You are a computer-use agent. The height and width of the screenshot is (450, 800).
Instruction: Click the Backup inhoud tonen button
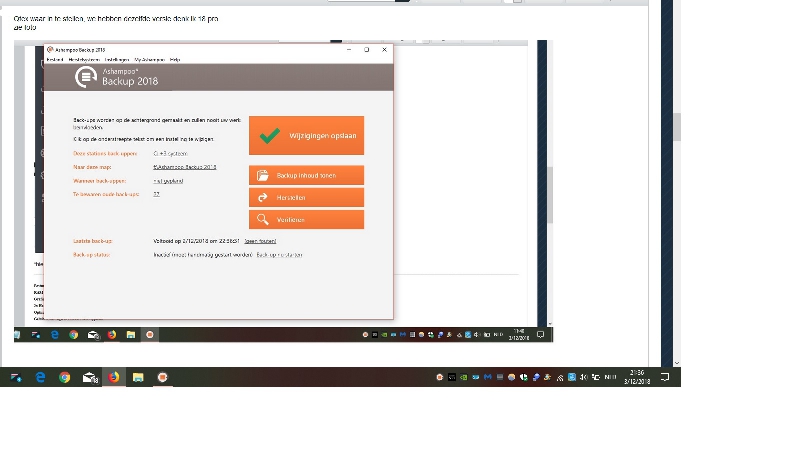tap(306, 175)
